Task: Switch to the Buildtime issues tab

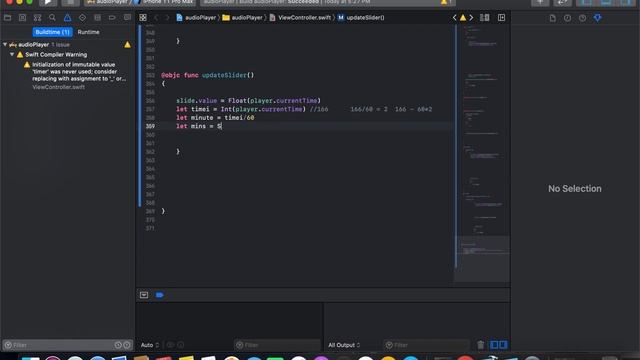Action: [52, 32]
